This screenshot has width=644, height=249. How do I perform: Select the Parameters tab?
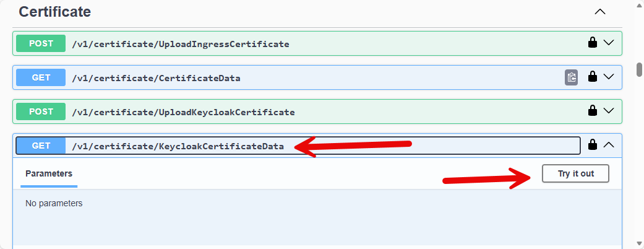(x=49, y=173)
